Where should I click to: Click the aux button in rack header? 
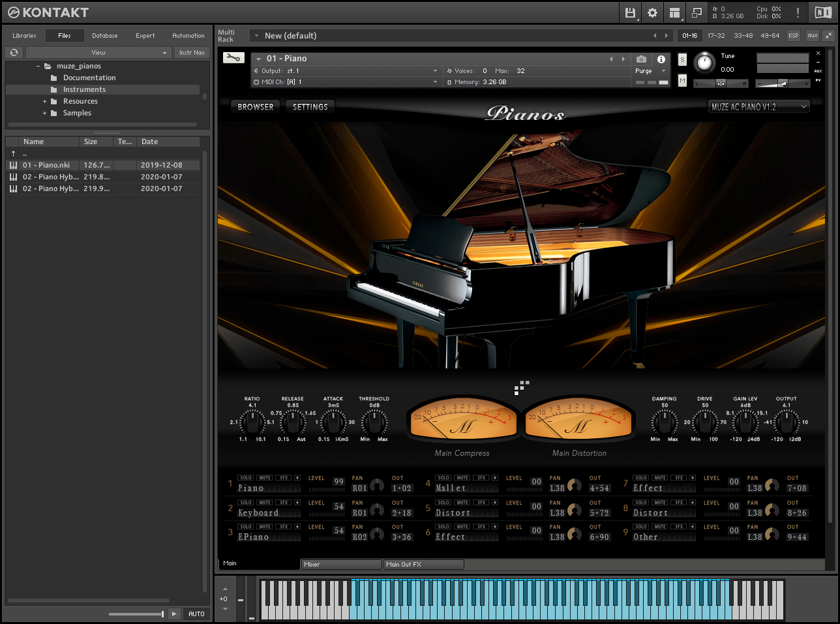pyautogui.click(x=812, y=36)
